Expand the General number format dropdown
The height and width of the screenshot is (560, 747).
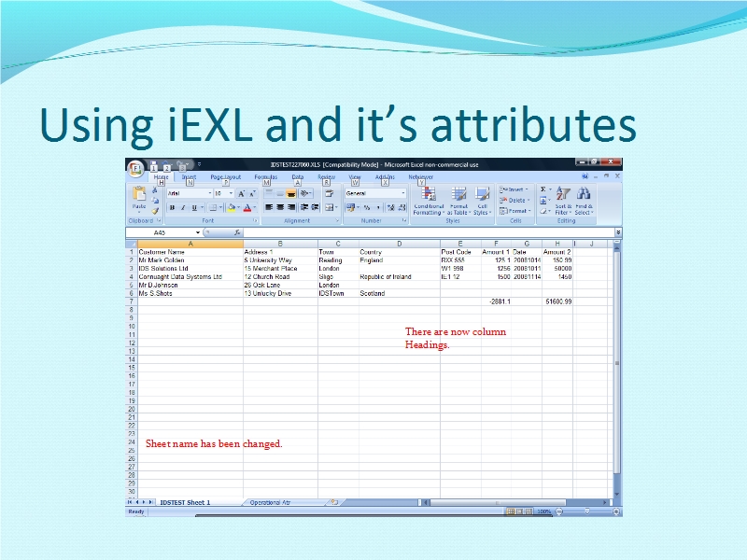pos(402,193)
